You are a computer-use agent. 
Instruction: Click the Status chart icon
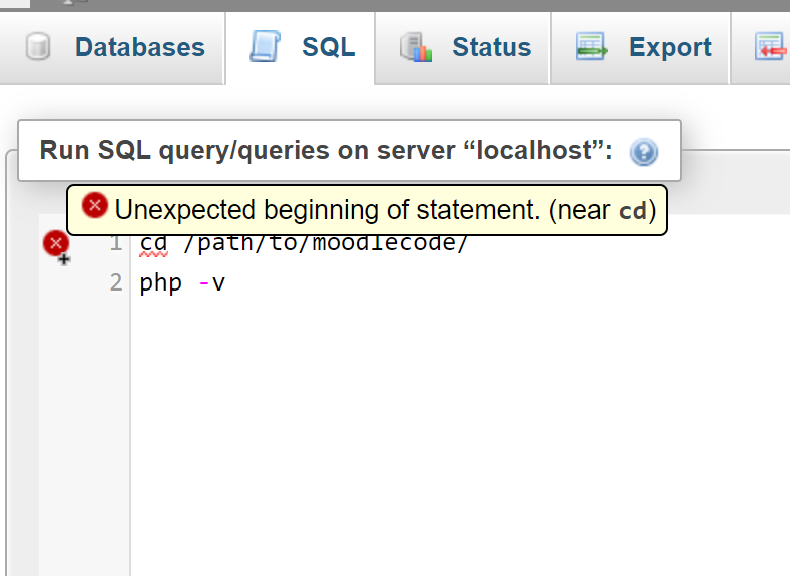click(416, 47)
